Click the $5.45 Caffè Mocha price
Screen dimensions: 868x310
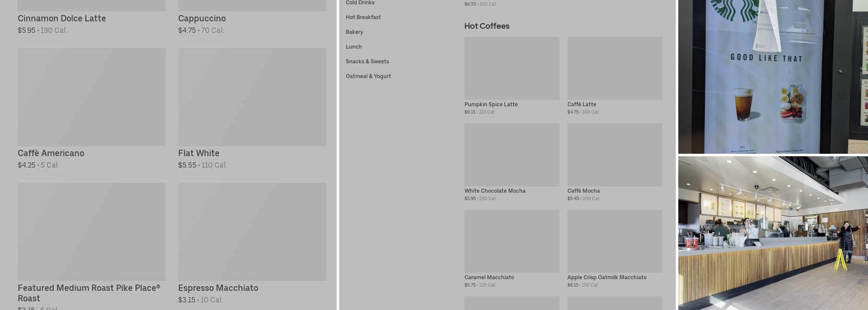(573, 198)
